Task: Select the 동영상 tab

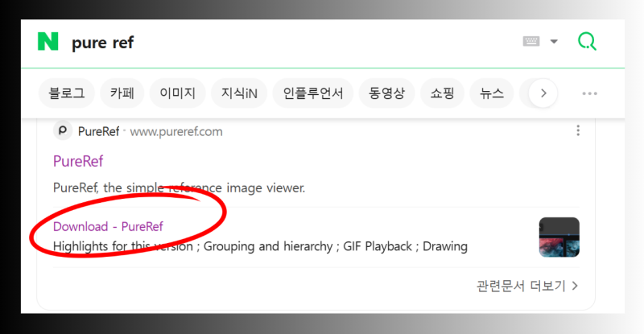Action: pyautogui.click(x=386, y=93)
